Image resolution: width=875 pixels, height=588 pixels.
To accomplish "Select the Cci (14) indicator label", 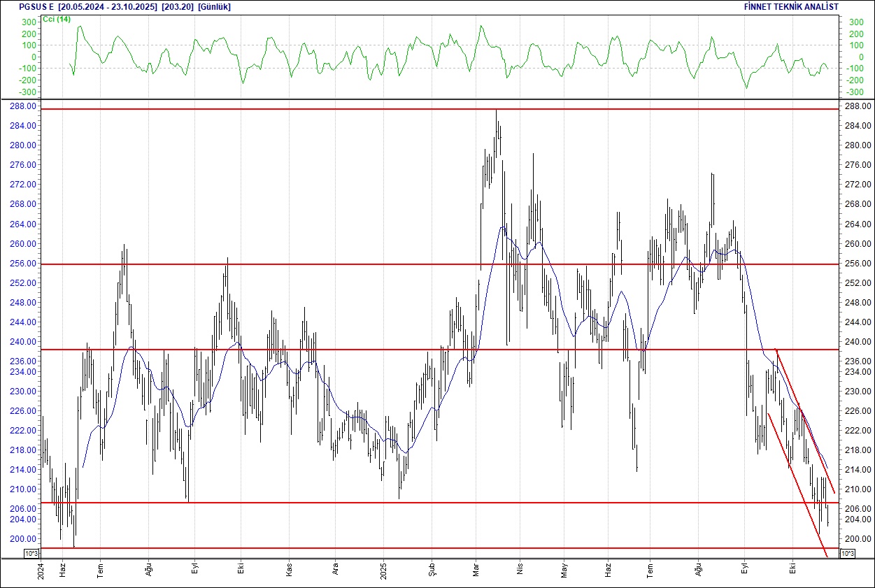I will point(57,19).
